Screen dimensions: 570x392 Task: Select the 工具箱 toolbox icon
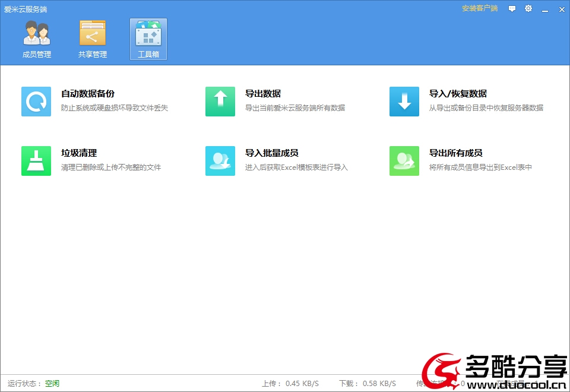click(148, 33)
